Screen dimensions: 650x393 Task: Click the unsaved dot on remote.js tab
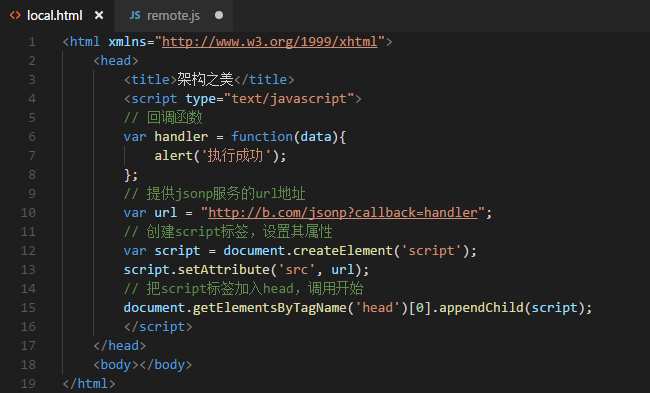(219, 15)
